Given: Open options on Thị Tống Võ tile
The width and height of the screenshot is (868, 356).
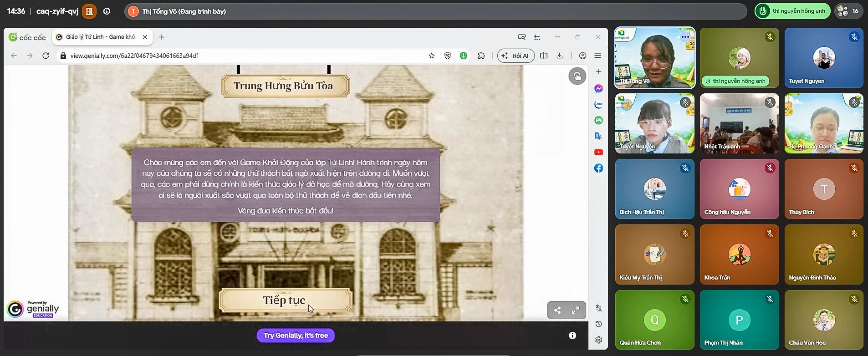Looking at the screenshot, I should tap(685, 37).
